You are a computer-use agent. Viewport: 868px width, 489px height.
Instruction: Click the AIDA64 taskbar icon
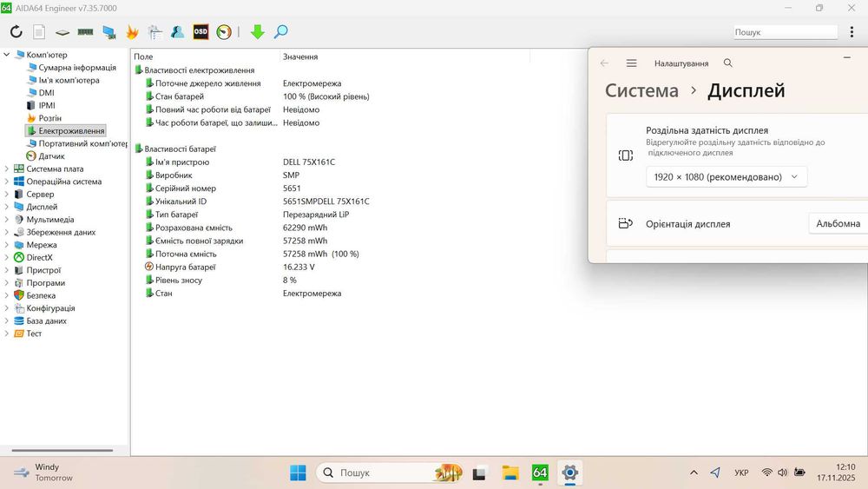pos(540,473)
